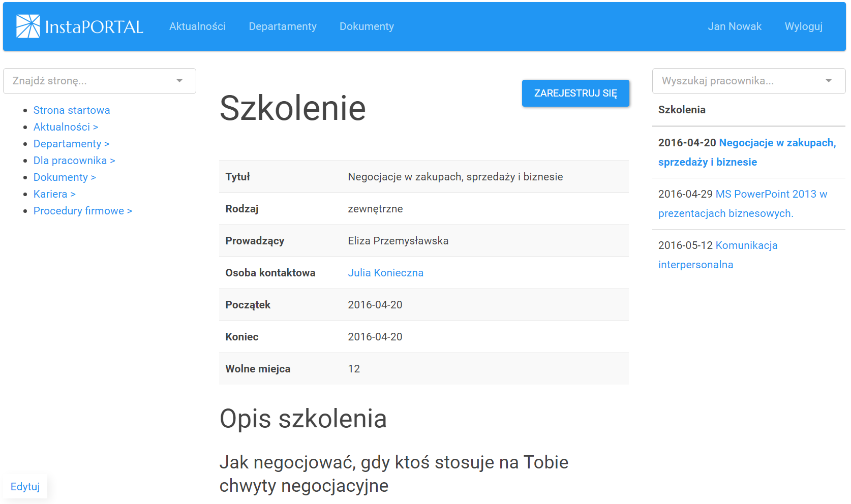851x504 pixels.
Task: Click the InstaPORTAL logo icon
Action: (28, 26)
